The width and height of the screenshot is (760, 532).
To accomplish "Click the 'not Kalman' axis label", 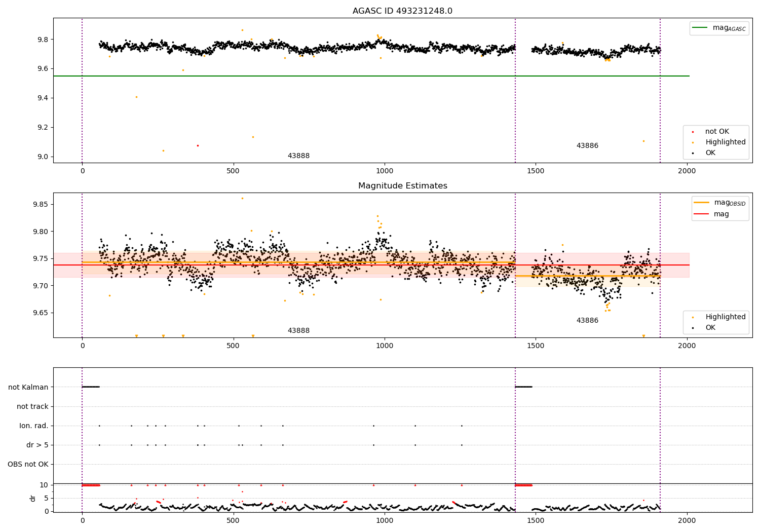I will tap(28, 387).
